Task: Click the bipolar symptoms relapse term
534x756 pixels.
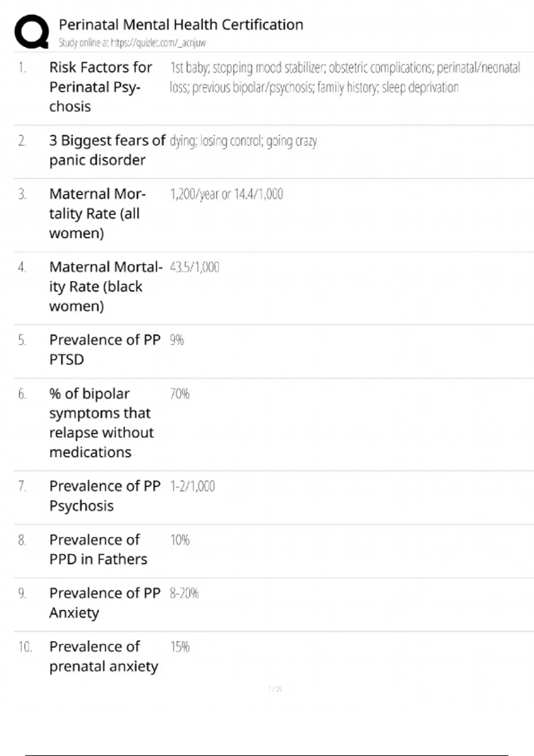Action: click(101, 423)
